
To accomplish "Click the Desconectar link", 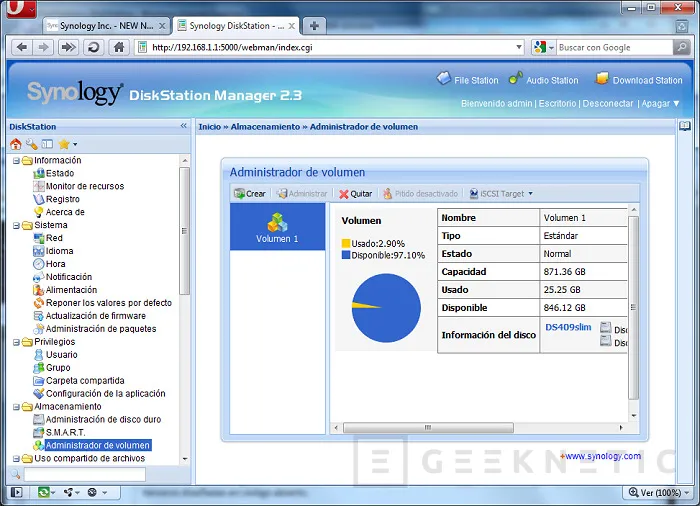I will [608, 103].
